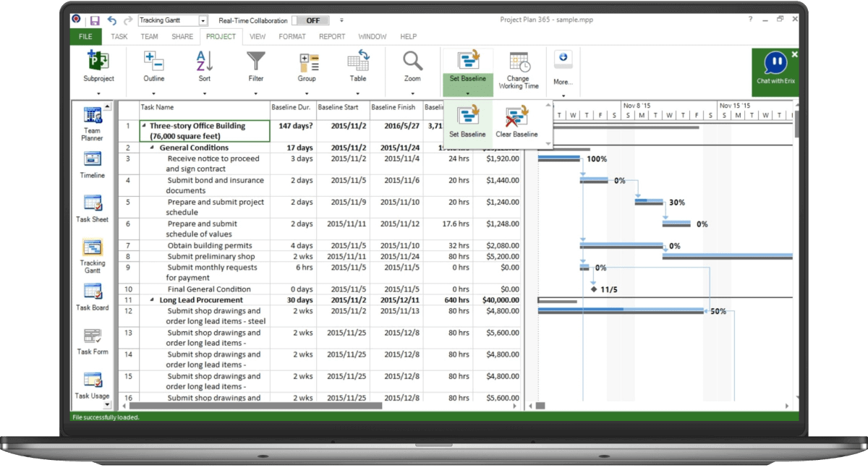This screenshot has width=868, height=473.
Task: Click the Table icon in the ribbon
Action: (x=358, y=60)
